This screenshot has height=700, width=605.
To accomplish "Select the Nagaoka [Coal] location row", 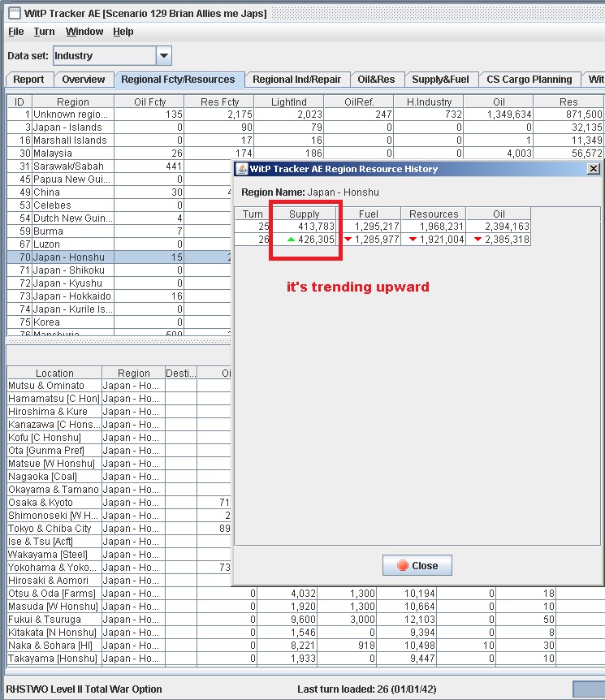I will pyautogui.click(x=119, y=477).
